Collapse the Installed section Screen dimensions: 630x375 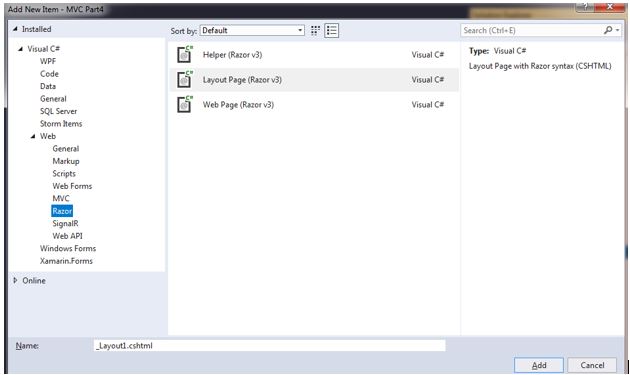(15, 29)
